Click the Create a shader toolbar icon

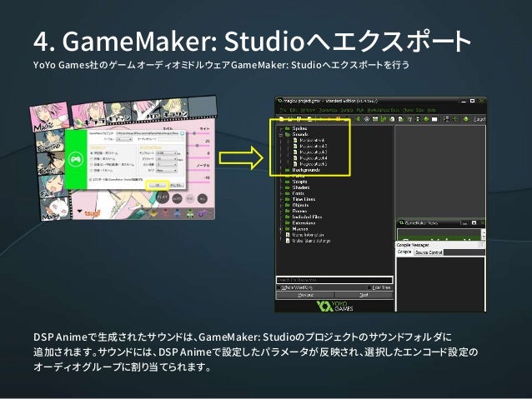point(400,119)
